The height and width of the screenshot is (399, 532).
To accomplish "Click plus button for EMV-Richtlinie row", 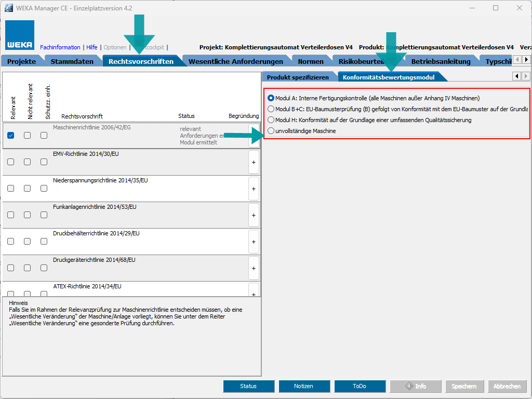I will [x=254, y=162].
